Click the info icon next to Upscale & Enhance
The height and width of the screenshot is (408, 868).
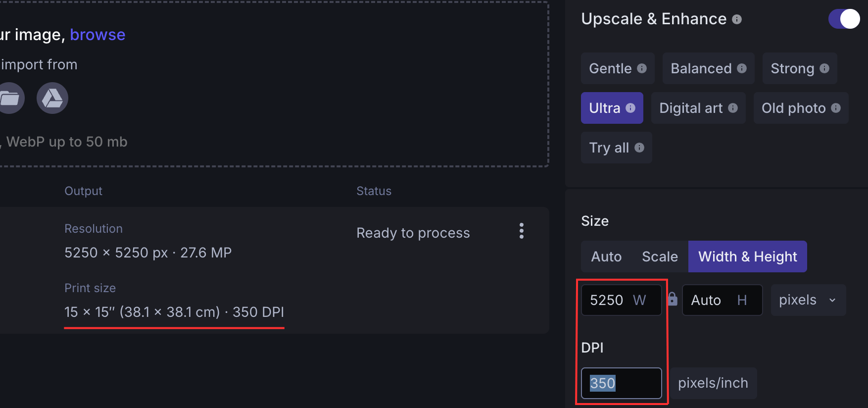737,19
